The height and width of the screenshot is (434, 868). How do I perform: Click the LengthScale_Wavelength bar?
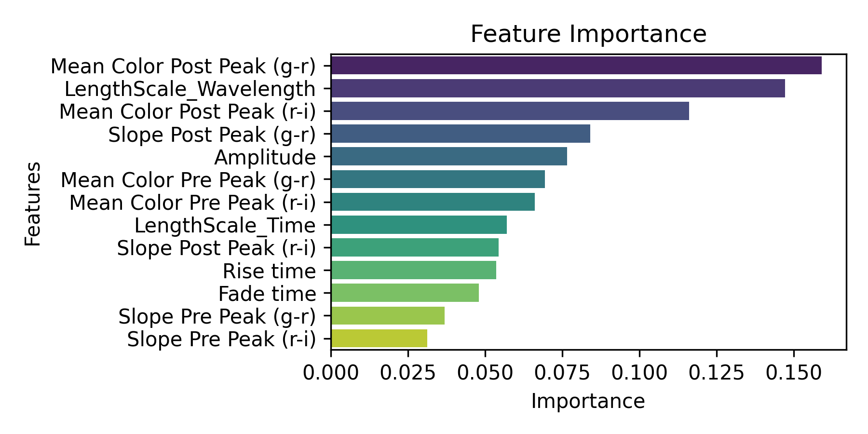(x=558, y=89)
